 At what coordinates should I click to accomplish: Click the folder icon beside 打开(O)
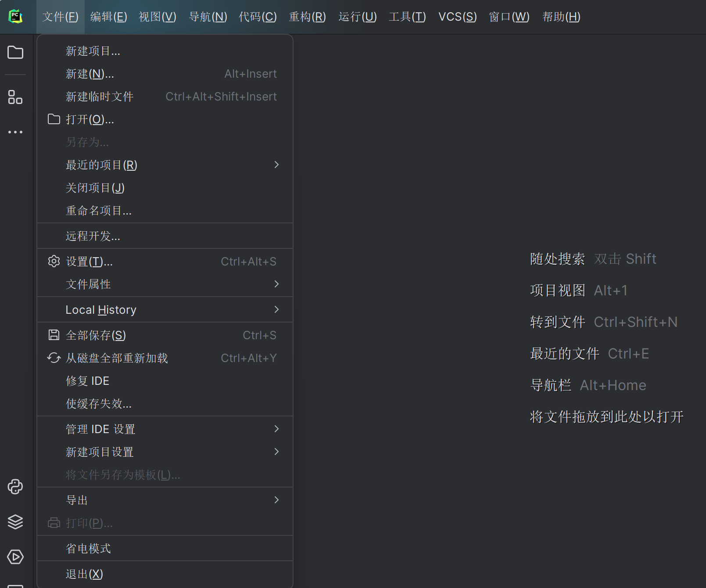coord(54,119)
